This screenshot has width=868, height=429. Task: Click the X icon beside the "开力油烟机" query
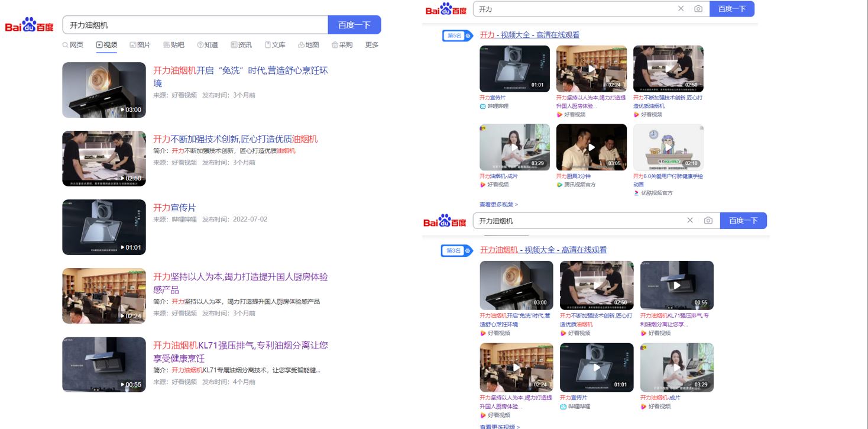690,221
